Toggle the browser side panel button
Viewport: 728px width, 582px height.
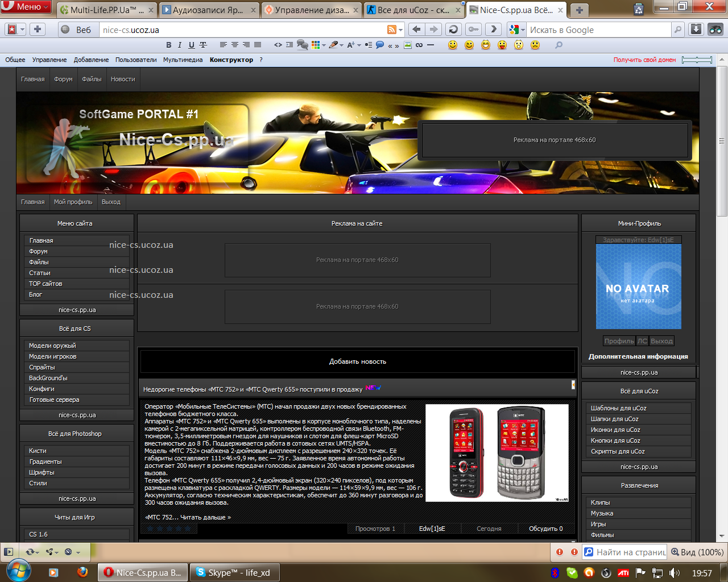(x=9, y=551)
